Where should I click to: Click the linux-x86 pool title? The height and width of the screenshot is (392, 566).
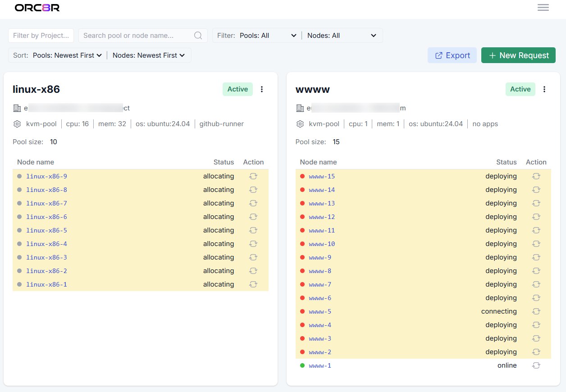(x=36, y=89)
